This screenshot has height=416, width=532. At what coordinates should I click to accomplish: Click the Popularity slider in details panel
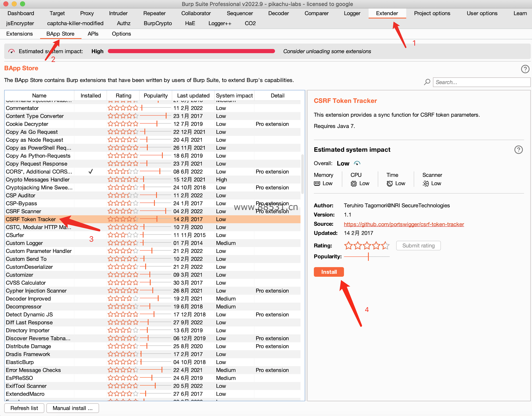(367, 257)
